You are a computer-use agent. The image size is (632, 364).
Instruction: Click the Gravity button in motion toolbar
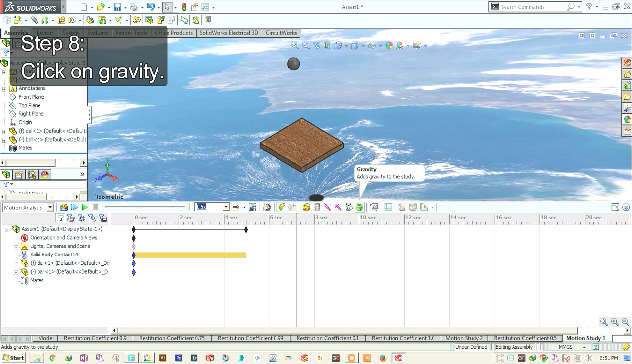coord(359,207)
